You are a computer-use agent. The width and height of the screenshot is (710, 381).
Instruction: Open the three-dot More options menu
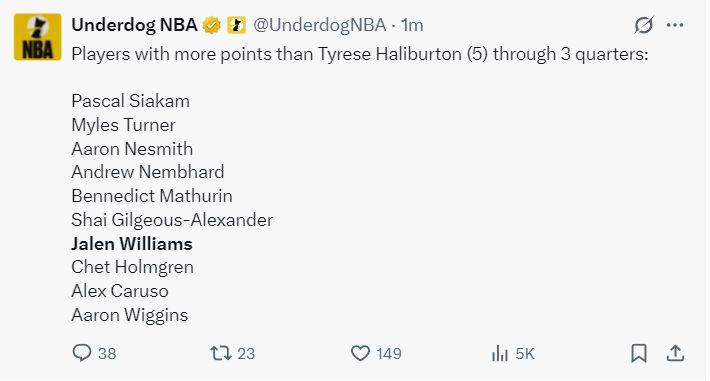click(x=675, y=25)
